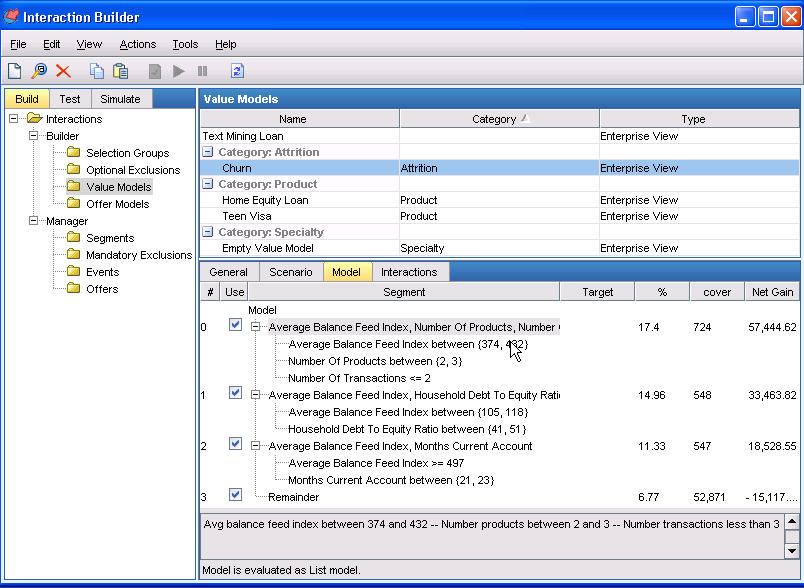804x588 pixels.
Task: Collapse the Manager tree node
Action: [33, 221]
